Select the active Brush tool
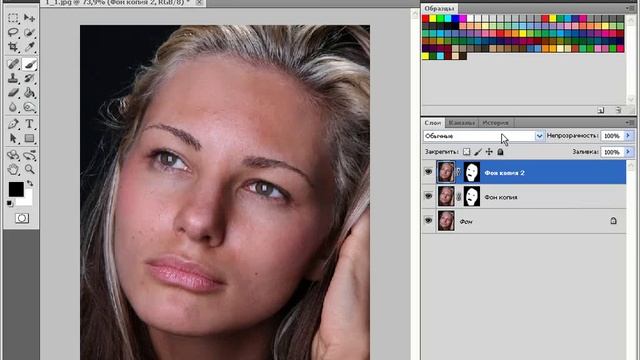 click(29, 64)
